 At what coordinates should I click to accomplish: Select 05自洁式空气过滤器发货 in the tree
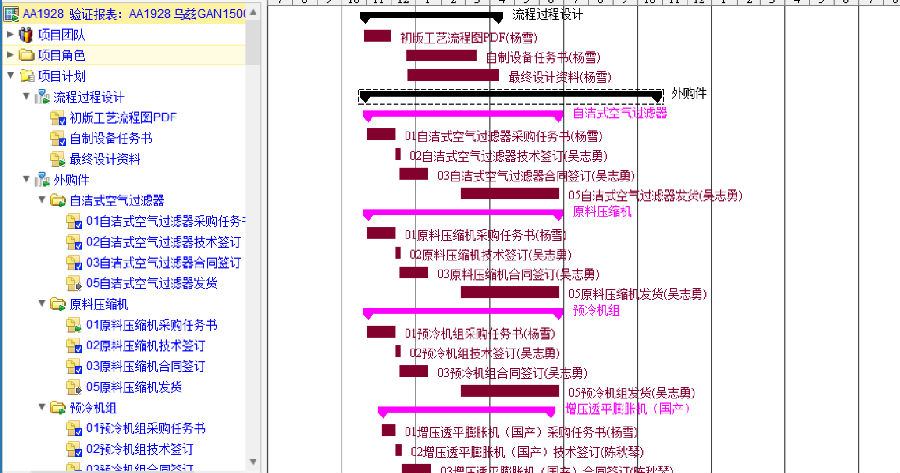tap(152, 283)
